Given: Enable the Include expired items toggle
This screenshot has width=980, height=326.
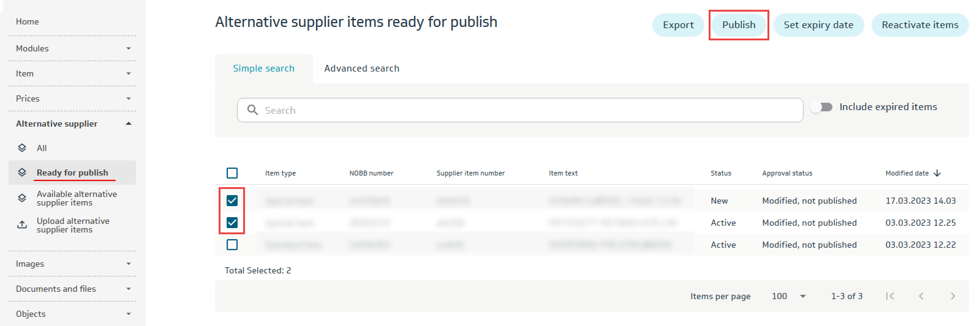Looking at the screenshot, I should click(x=821, y=107).
